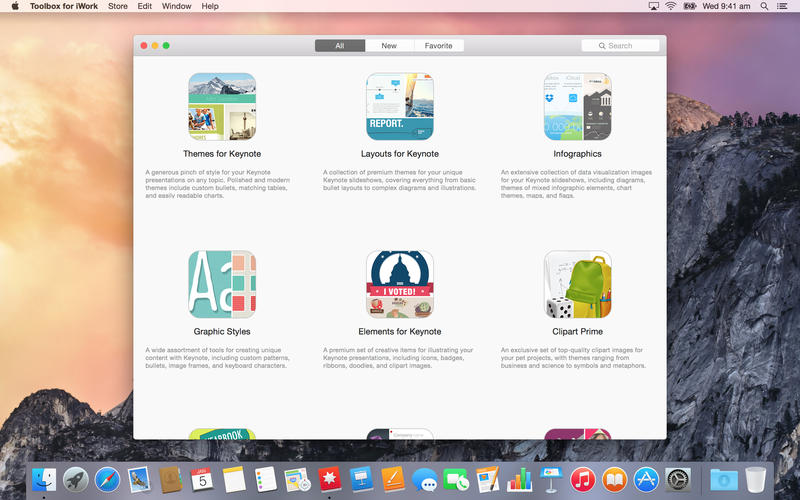Click the Themes for Keynote title

coord(222,154)
